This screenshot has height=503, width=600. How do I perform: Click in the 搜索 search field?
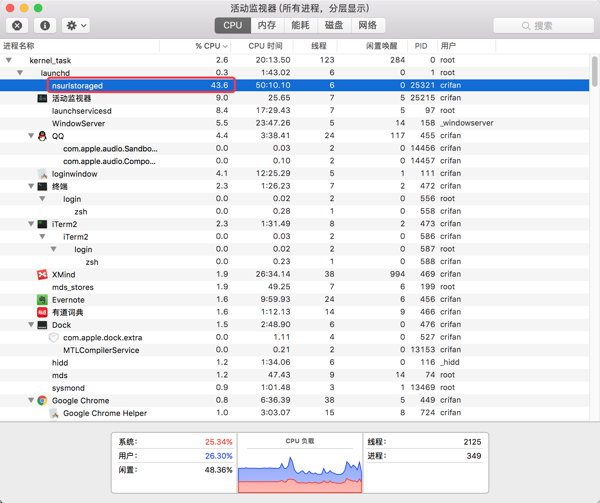pyautogui.click(x=543, y=26)
